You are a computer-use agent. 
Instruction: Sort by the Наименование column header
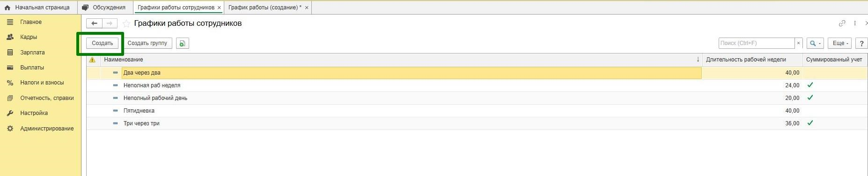124,60
